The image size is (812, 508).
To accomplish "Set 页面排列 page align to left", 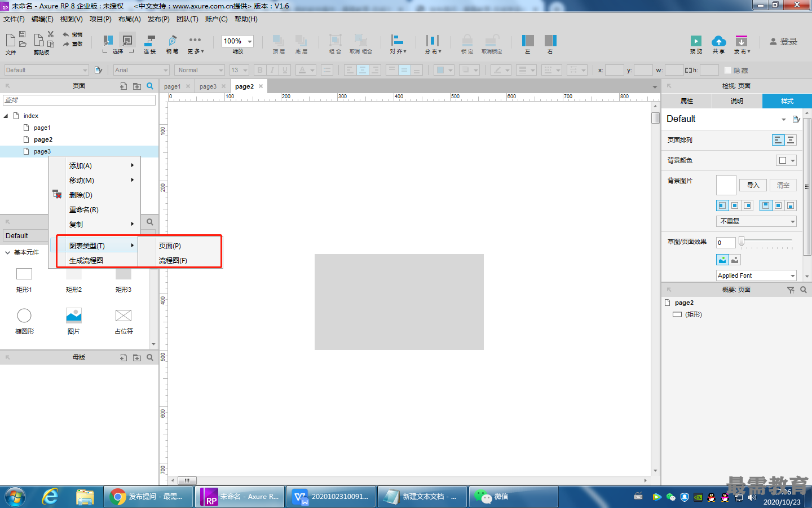I will pyautogui.click(x=778, y=140).
